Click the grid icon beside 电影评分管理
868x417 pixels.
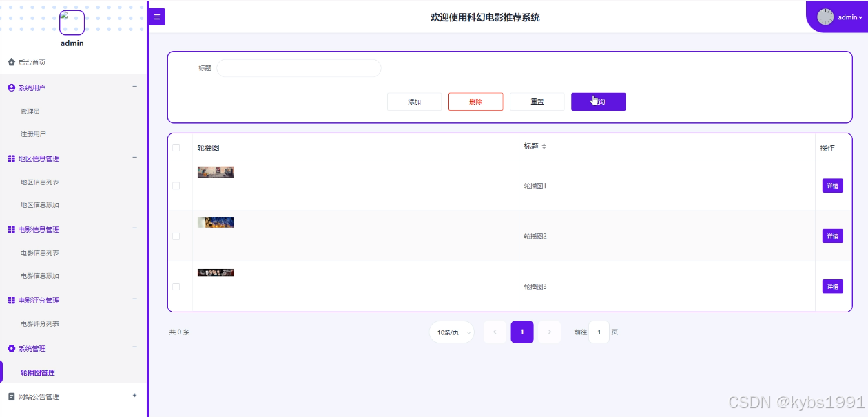[12, 300]
